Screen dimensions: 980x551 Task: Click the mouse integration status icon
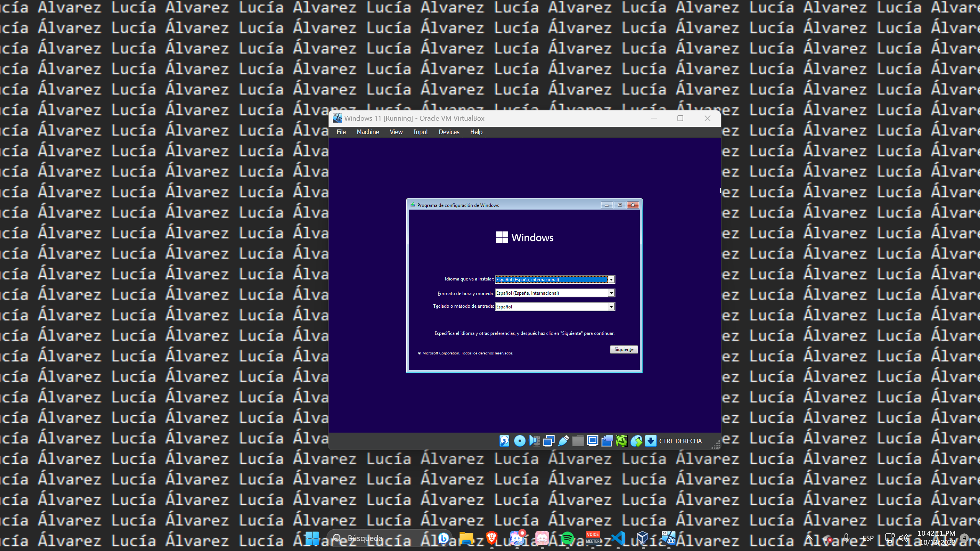636,441
